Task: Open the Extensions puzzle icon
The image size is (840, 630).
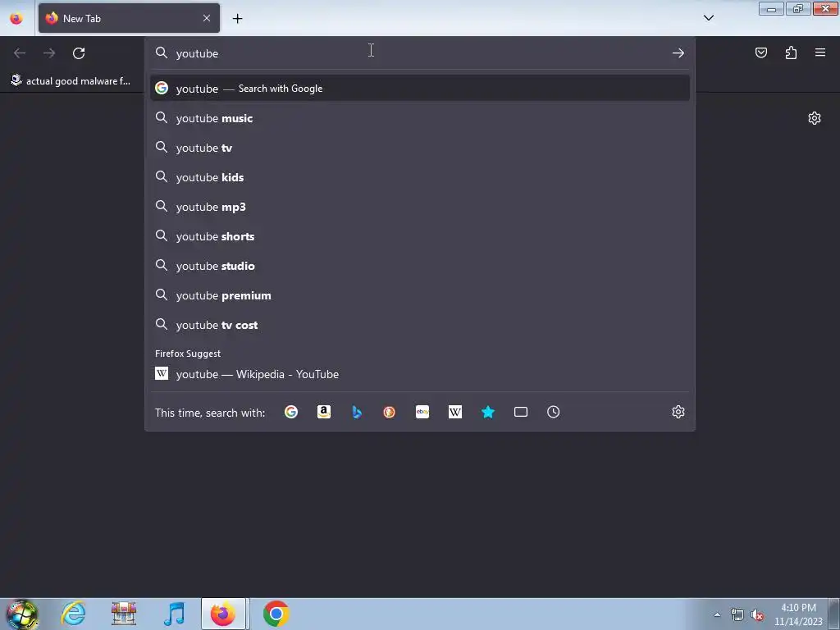Action: pos(791,52)
